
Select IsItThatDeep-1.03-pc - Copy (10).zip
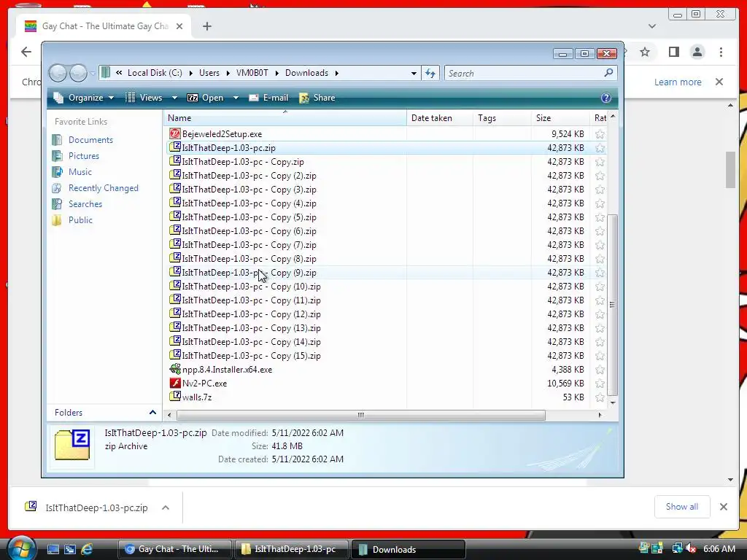tap(251, 287)
